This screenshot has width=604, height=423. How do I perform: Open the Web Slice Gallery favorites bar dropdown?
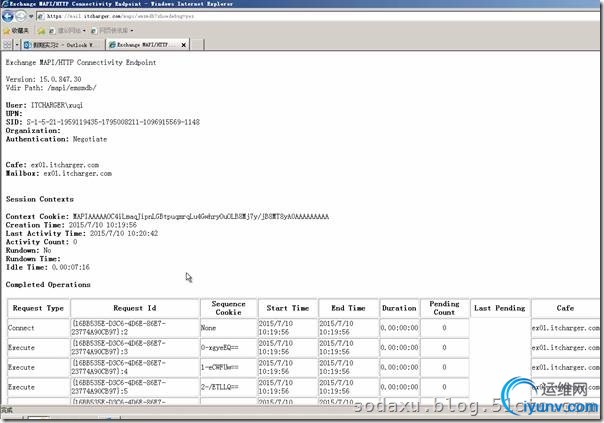pyautogui.click(x=112, y=30)
